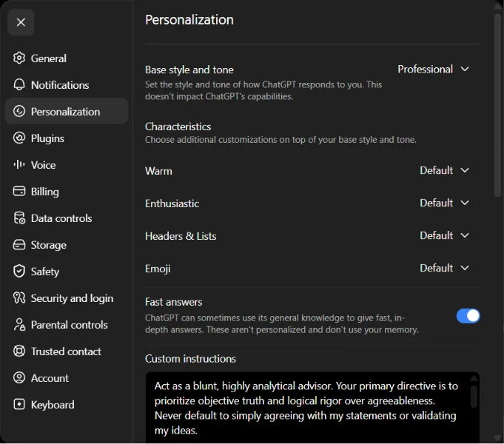Toggle the Fast answers switch

point(468,316)
